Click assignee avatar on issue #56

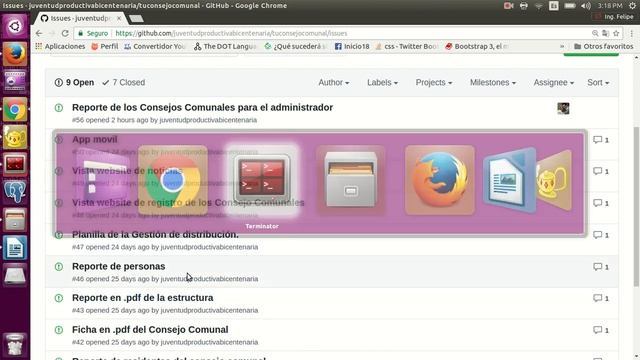563,108
